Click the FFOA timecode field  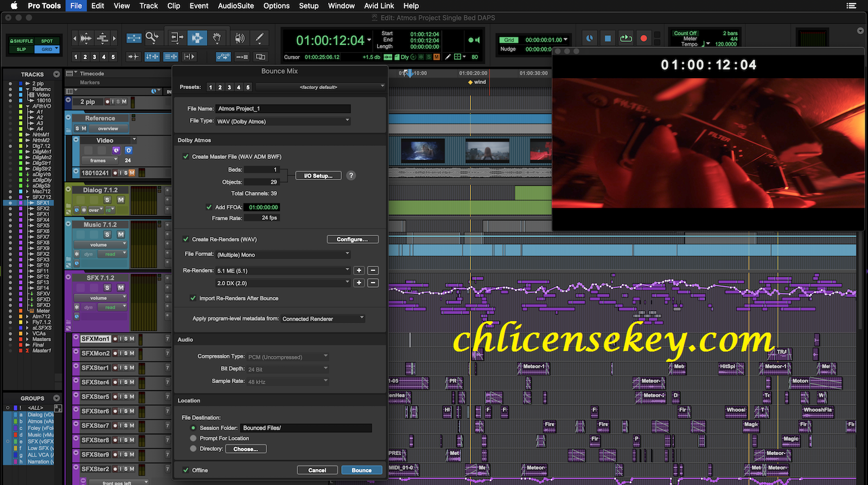click(263, 207)
